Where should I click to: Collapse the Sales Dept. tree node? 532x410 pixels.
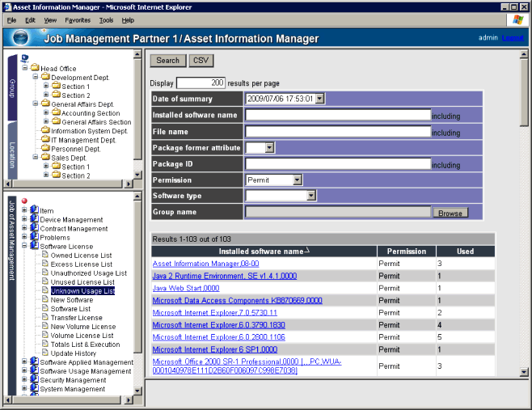tap(36, 158)
